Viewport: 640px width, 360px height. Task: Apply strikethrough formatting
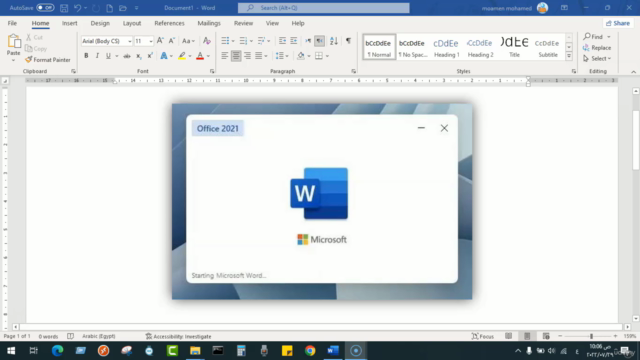coord(127,56)
